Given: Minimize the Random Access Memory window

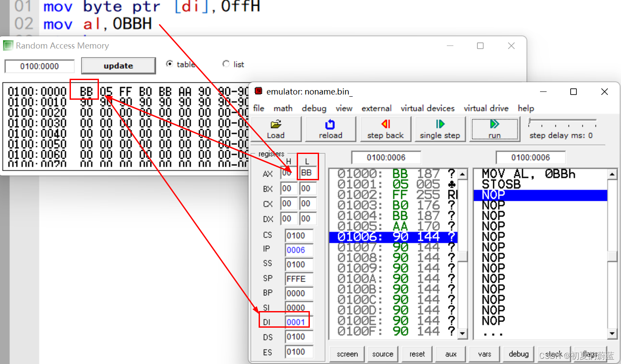Looking at the screenshot, I should [x=449, y=45].
